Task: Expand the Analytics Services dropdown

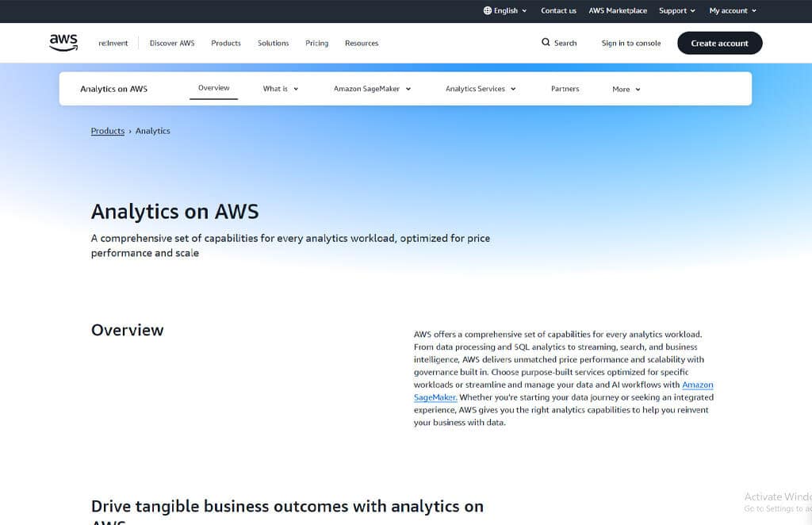Action: 480,89
